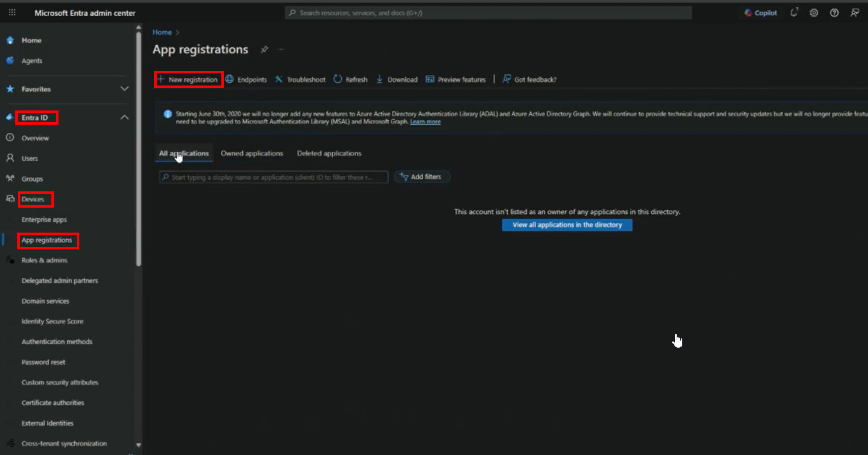Click the sidebar scroll down arrow

[138, 445]
